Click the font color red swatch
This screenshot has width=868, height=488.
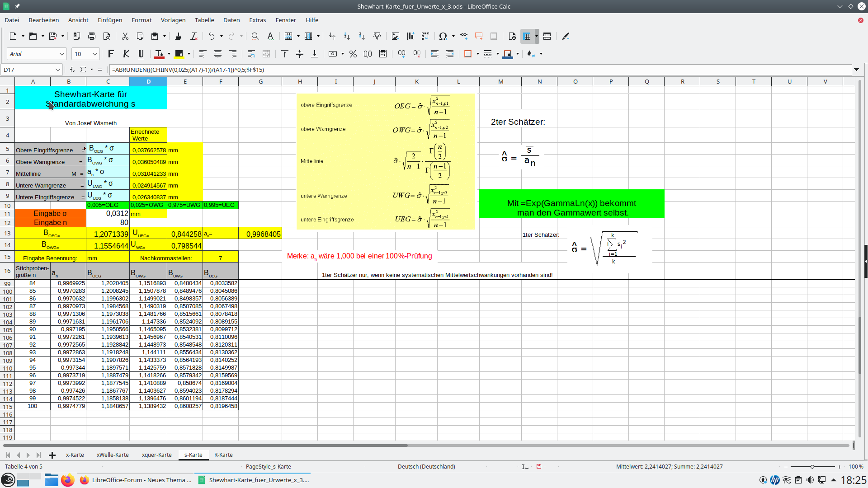pyautogui.click(x=159, y=54)
